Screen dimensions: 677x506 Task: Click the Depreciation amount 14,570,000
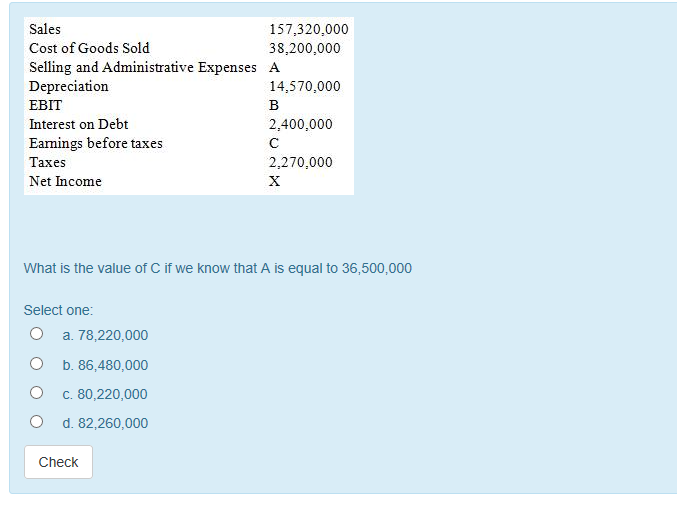click(x=305, y=86)
